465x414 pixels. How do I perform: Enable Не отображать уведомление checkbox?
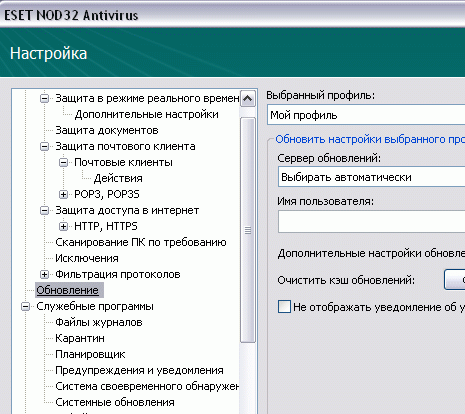coord(284,306)
